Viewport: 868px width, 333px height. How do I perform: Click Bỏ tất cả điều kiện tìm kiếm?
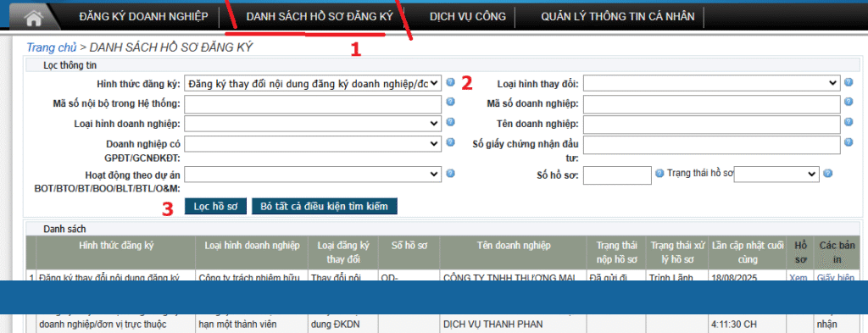coord(325,207)
